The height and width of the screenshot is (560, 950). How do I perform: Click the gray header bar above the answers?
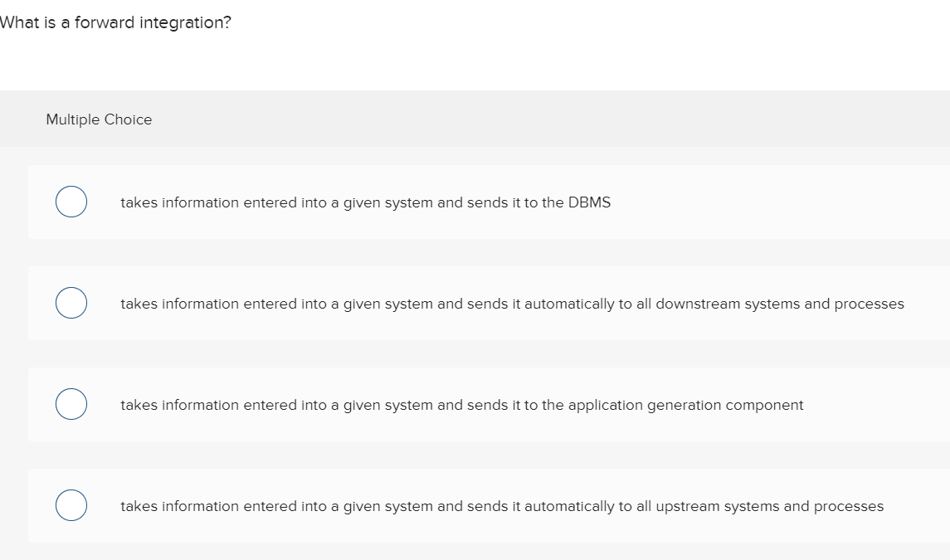pos(475,119)
